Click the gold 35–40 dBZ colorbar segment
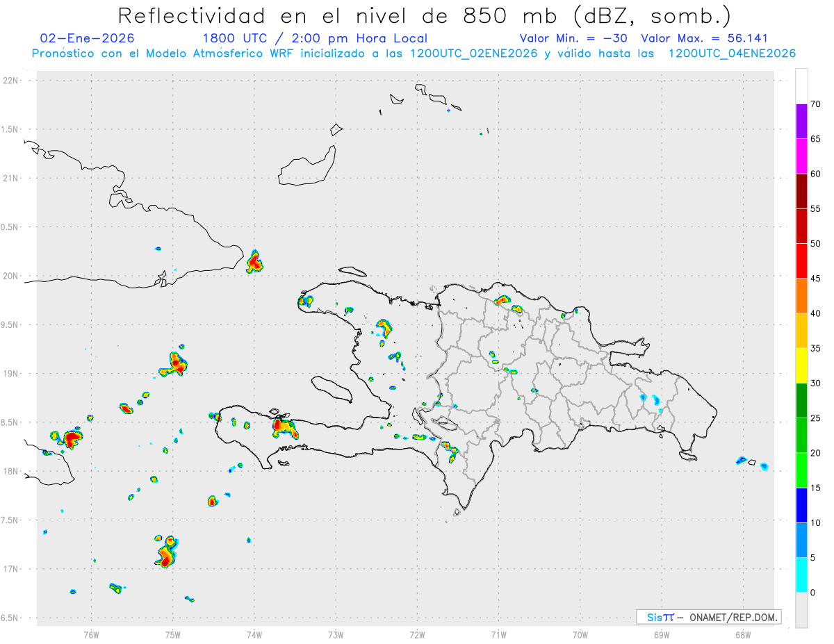The width and height of the screenshot is (834, 644). pos(801,331)
